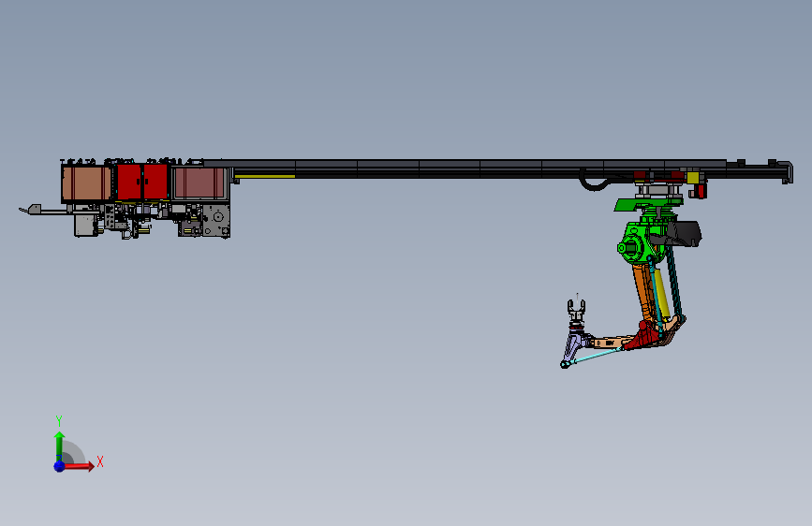Click the "Y" axis label
812x526 pixels.
tap(59, 421)
